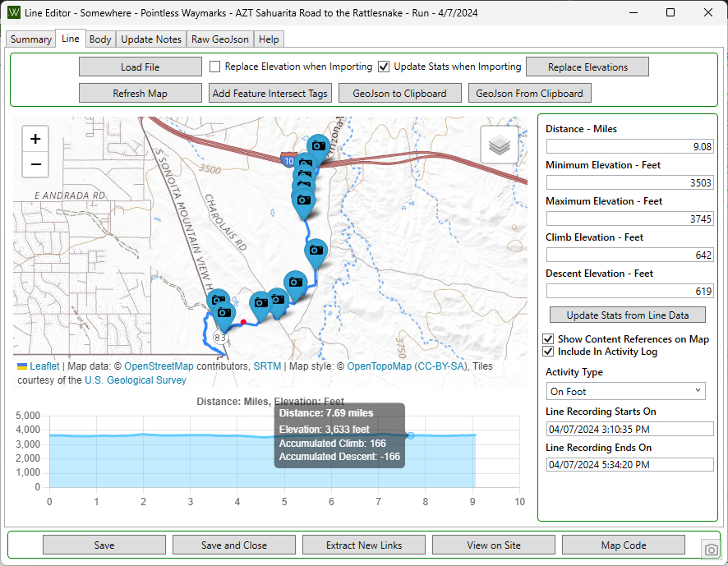728x566 pixels.
Task: Click the Load File button
Action: click(141, 67)
